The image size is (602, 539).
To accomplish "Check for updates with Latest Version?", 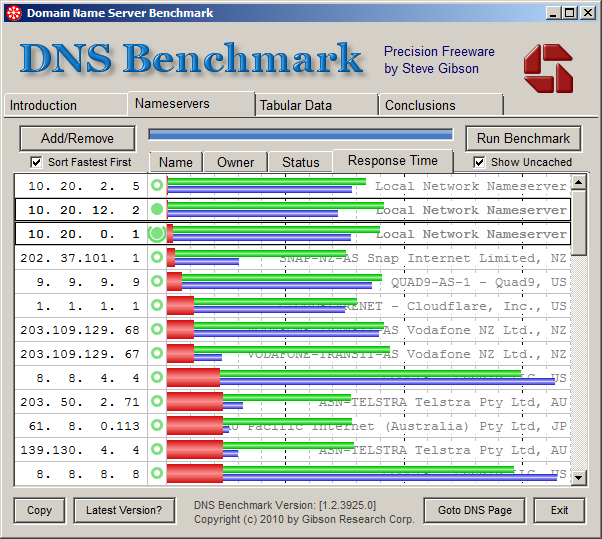I will [124, 510].
